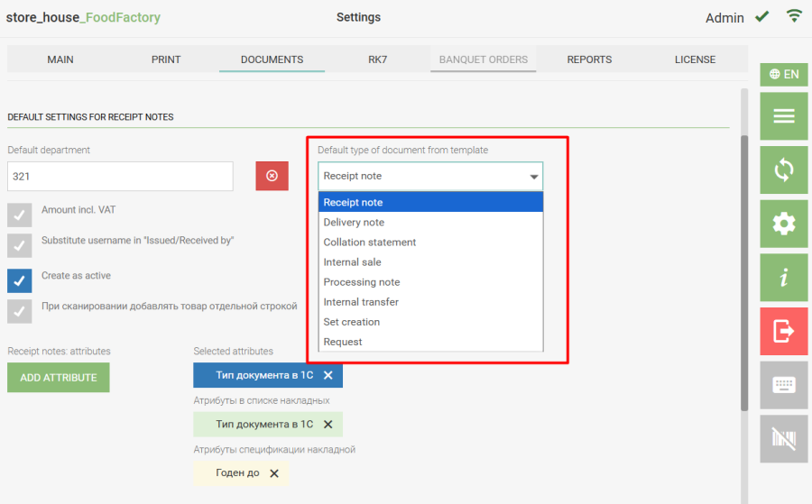
Task: Open settings gear icon in sidebar
Action: click(x=783, y=224)
